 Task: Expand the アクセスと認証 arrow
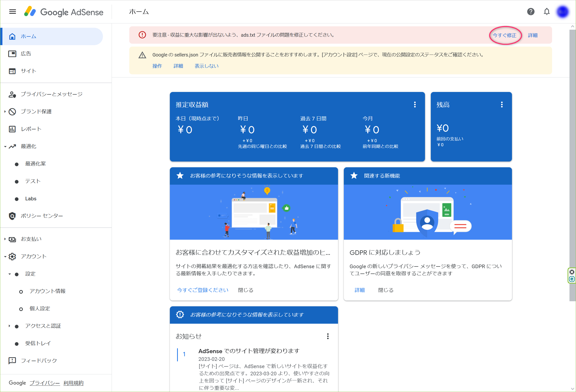point(9,326)
